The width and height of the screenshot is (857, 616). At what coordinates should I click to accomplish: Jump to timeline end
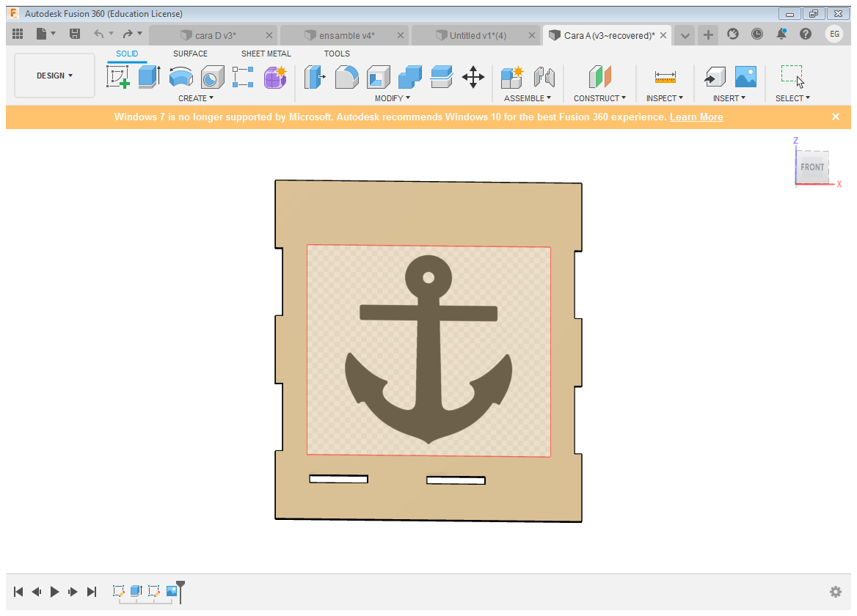coord(92,592)
